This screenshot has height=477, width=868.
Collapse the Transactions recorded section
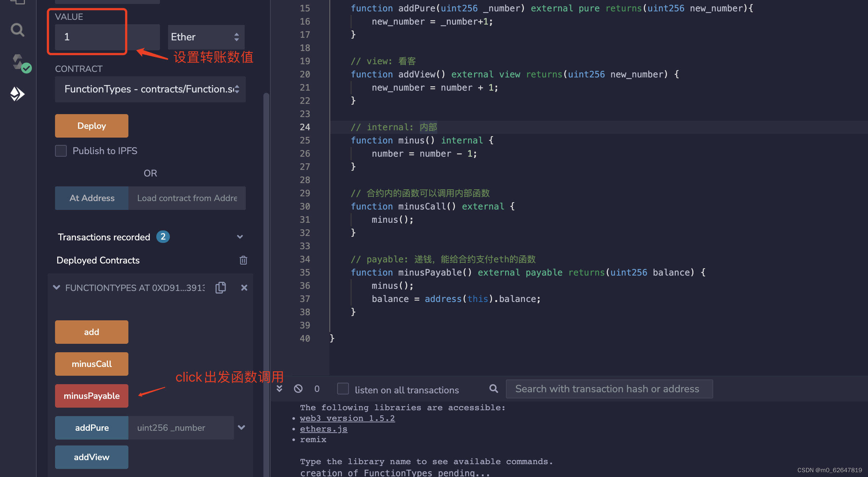240,237
